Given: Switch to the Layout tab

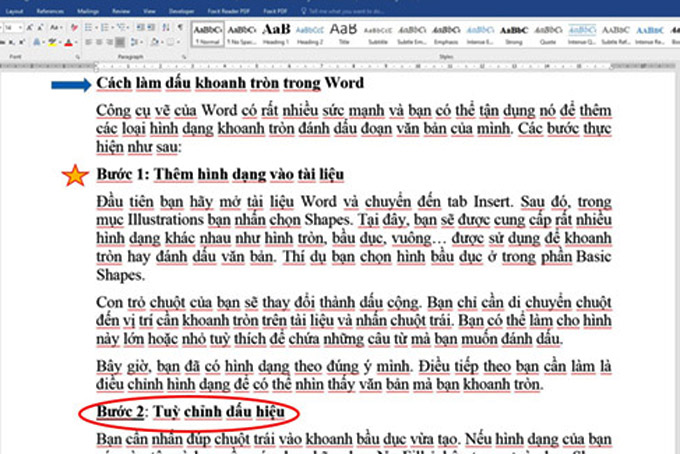Looking at the screenshot, I should (x=14, y=11).
